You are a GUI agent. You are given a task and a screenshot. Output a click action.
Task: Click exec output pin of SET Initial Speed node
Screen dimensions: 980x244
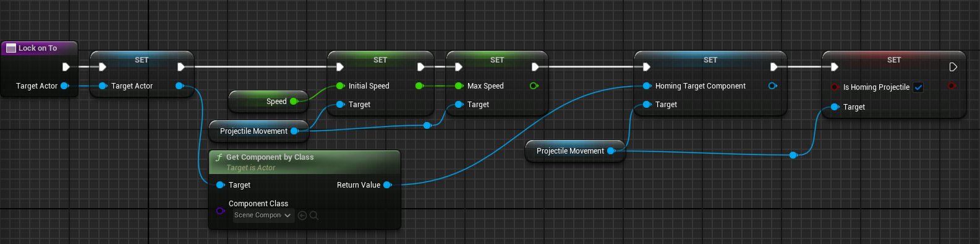[x=421, y=67]
